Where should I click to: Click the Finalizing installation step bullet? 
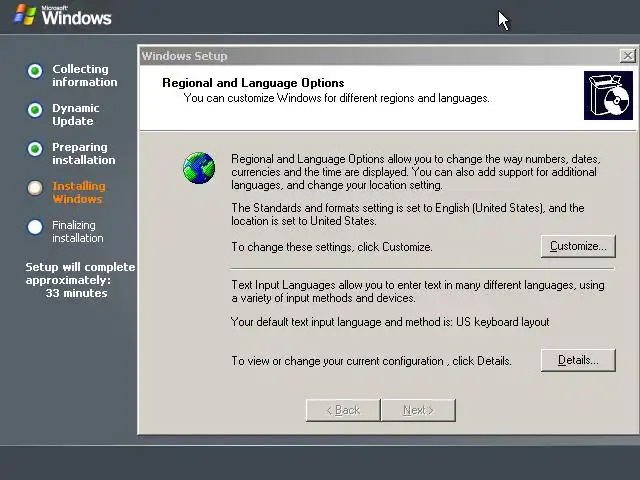coord(35,227)
